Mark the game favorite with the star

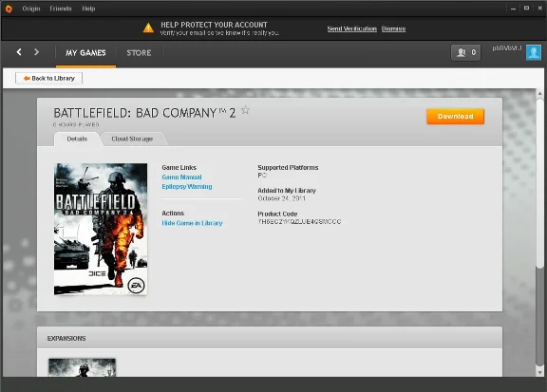point(245,110)
